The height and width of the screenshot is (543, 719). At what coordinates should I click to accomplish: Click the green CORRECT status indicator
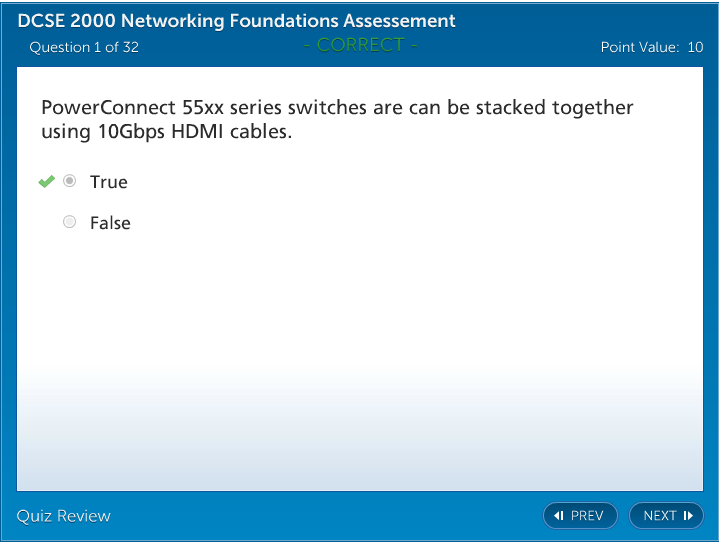(360, 45)
